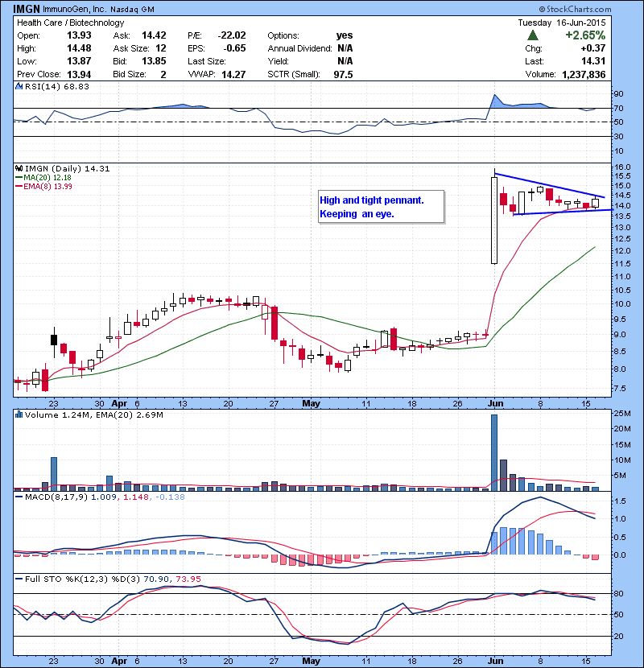The image size is (644, 668).
Task: Click the Volume 1.24M, EMA(20) 2.69M label
Action: point(93,414)
